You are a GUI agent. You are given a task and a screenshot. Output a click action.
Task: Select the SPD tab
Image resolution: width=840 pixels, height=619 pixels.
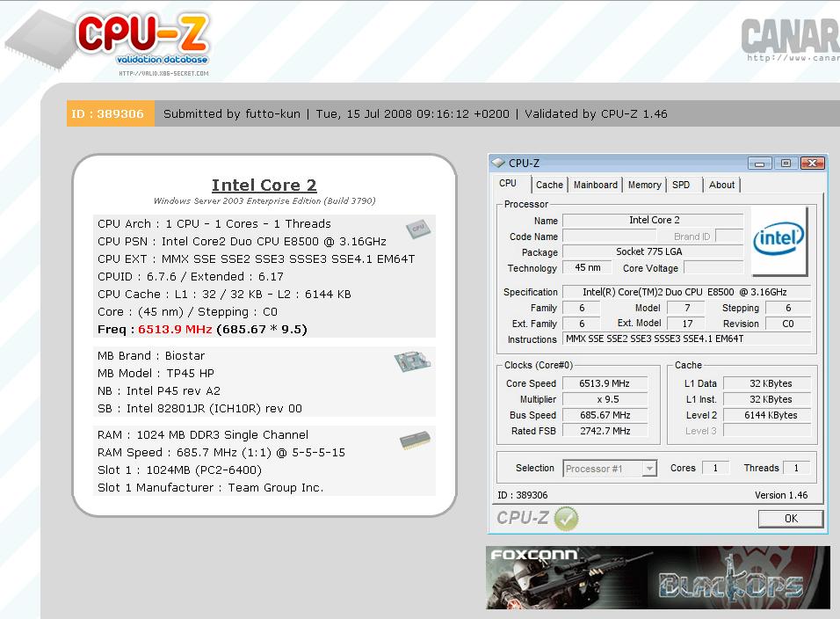tap(681, 185)
